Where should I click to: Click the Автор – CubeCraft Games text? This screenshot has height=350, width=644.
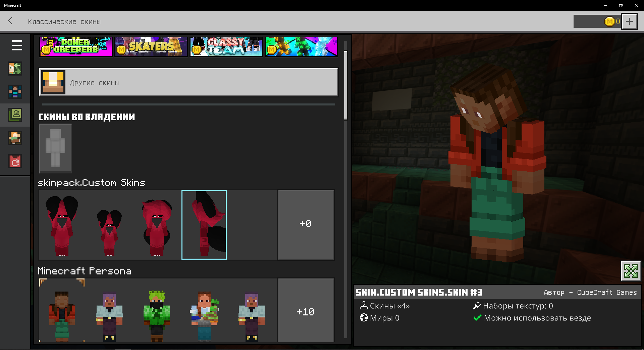point(590,293)
